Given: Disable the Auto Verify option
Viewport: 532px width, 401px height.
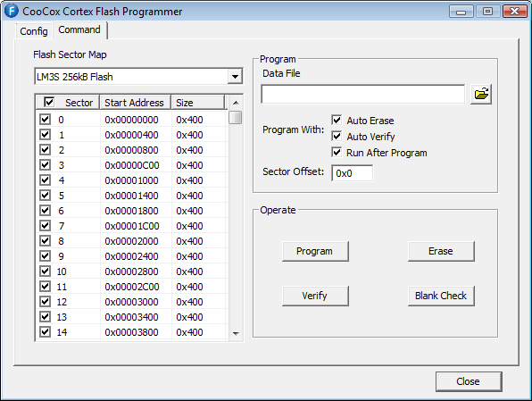Looking at the screenshot, I should tap(337, 136).
